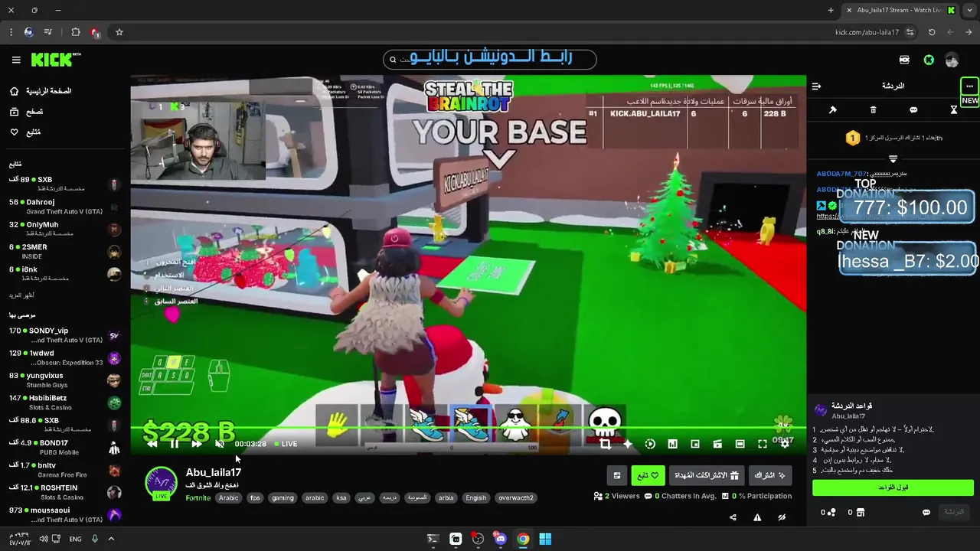This screenshot has height=551, width=980.
Task: Click the subscribe button
Action: click(x=770, y=475)
